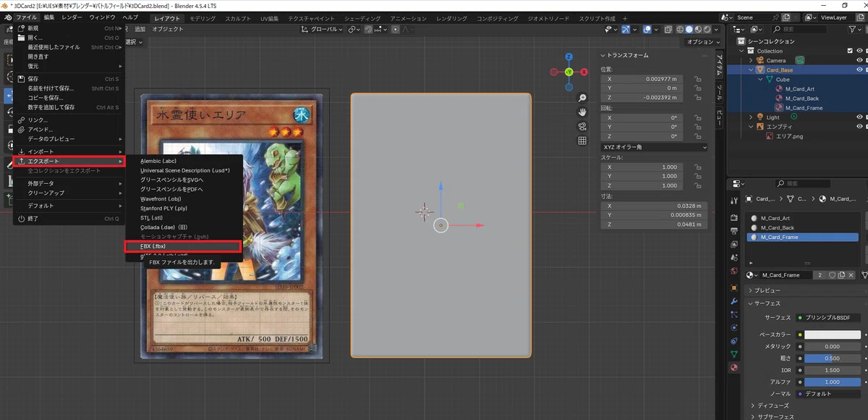Image resolution: width=868 pixels, height=420 pixels.
Task: Open the Output properties tab icon
Action: pyautogui.click(x=733, y=231)
